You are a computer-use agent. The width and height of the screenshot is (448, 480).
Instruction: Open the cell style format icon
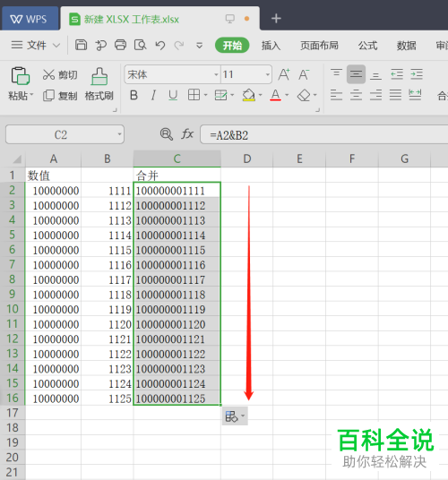(x=221, y=95)
